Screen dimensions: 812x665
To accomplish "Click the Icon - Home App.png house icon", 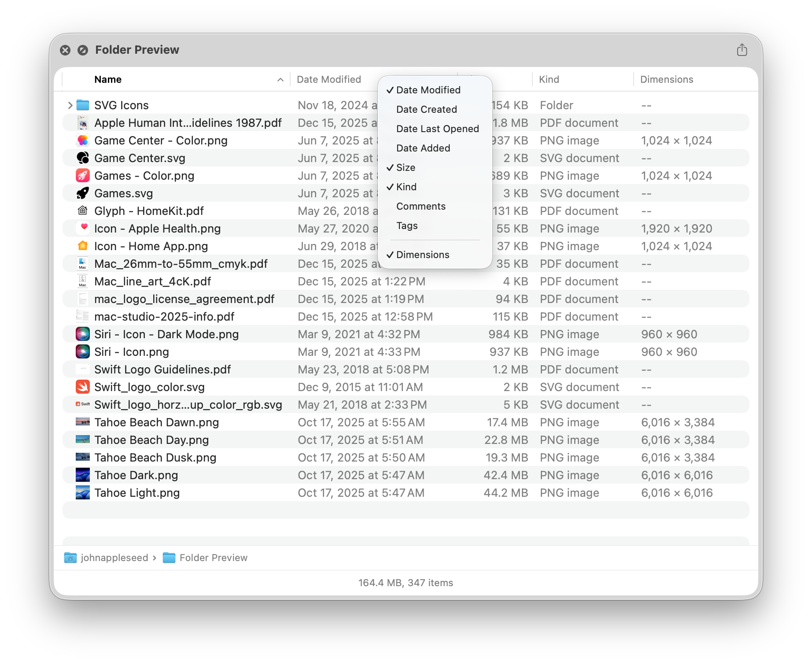I will click(83, 246).
